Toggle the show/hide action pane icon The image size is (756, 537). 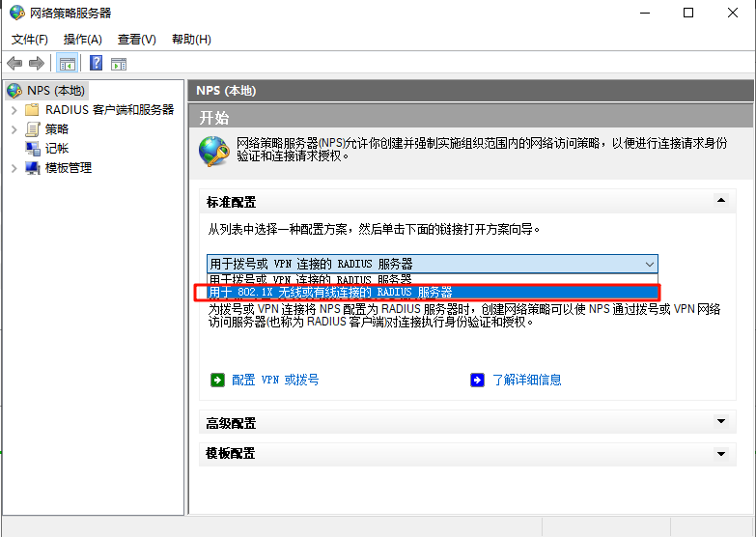point(119,64)
